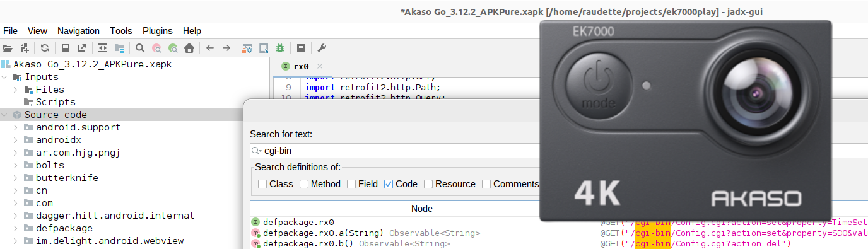
Task: Open the Navigation menu
Action: pyautogui.click(x=78, y=31)
